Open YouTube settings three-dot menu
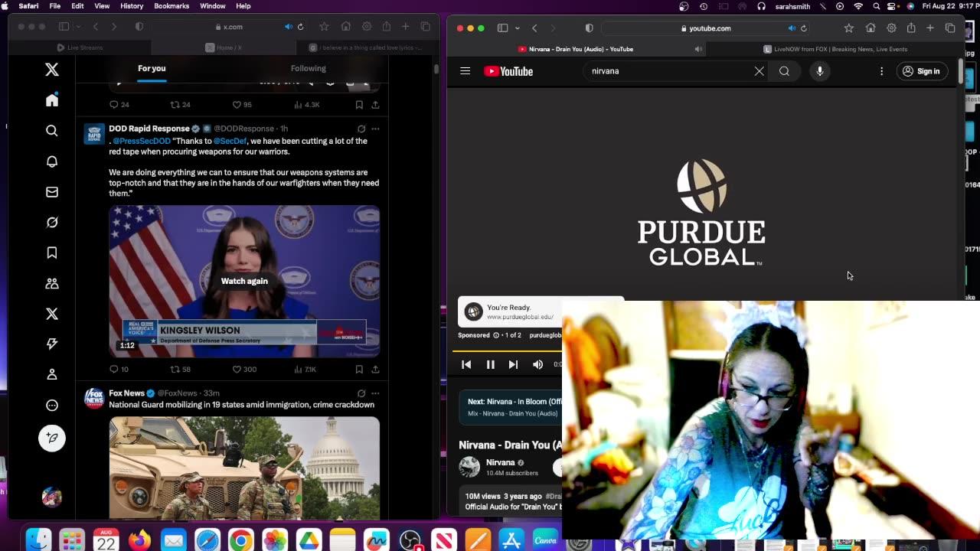980x551 pixels. point(881,71)
